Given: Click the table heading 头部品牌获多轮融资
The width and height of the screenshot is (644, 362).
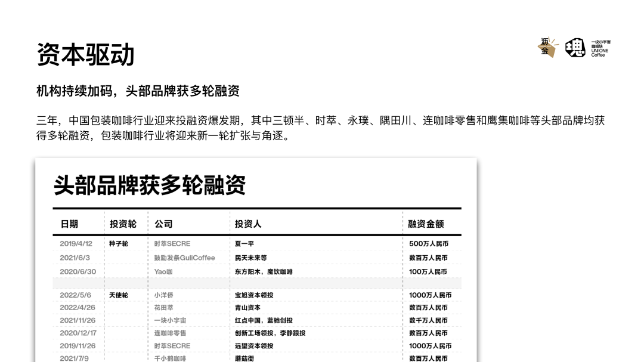Looking at the screenshot, I should click(x=150, y=185).
